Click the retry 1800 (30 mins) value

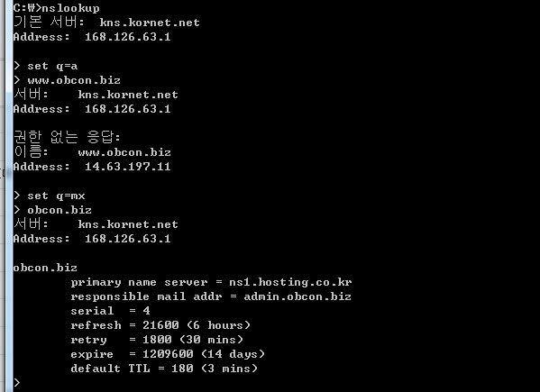coord(193,340)
